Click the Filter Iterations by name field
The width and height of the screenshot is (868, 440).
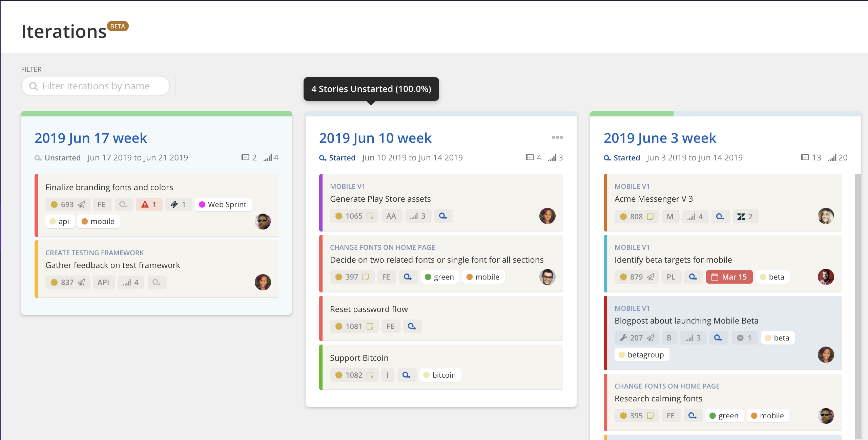pos(96,86)
